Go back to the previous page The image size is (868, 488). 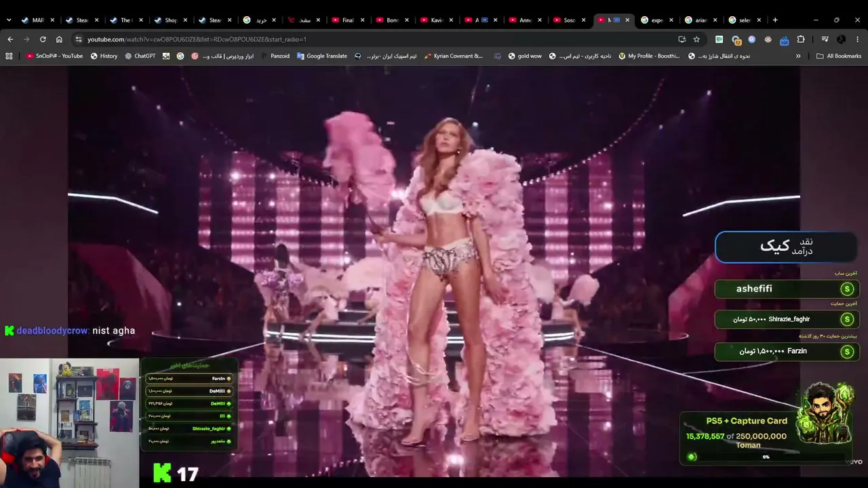click(x=10, y=39)
